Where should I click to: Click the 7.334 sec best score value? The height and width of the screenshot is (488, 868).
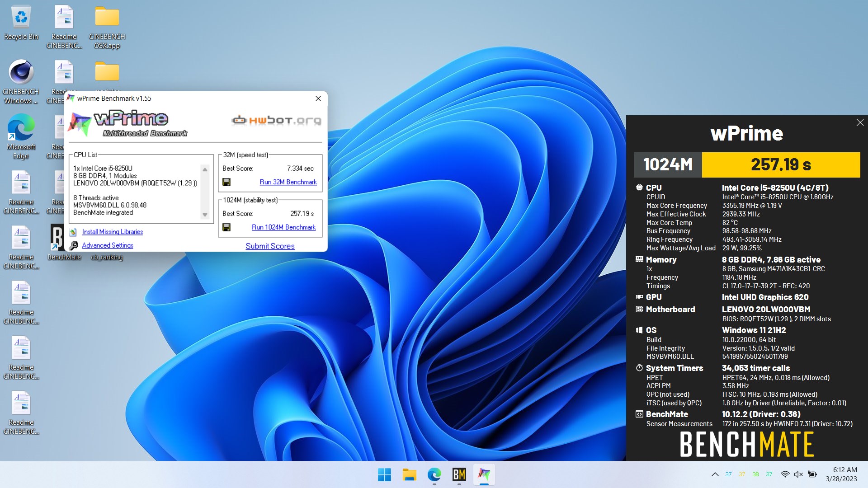click(x=300, y=169)
